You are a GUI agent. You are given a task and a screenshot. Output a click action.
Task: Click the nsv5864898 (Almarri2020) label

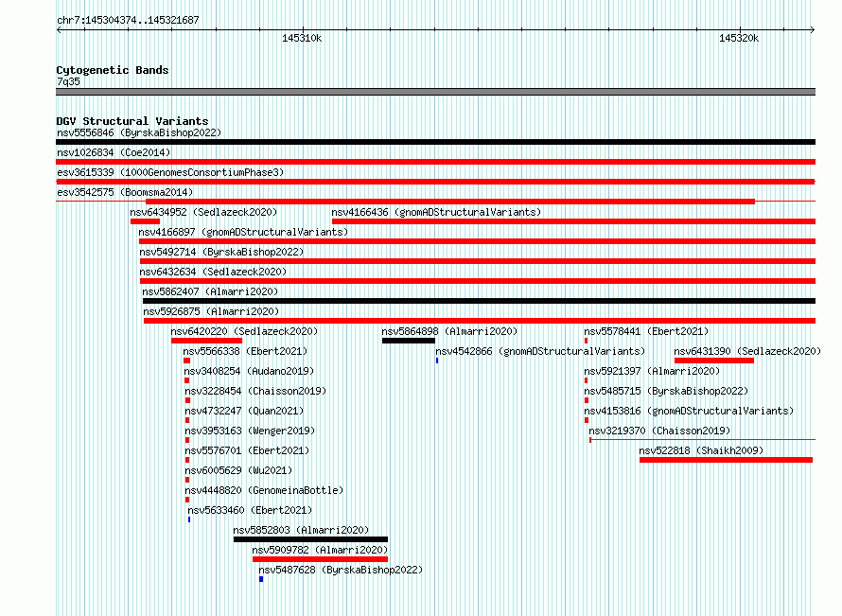pyautogui.click(x=449, y=331)
